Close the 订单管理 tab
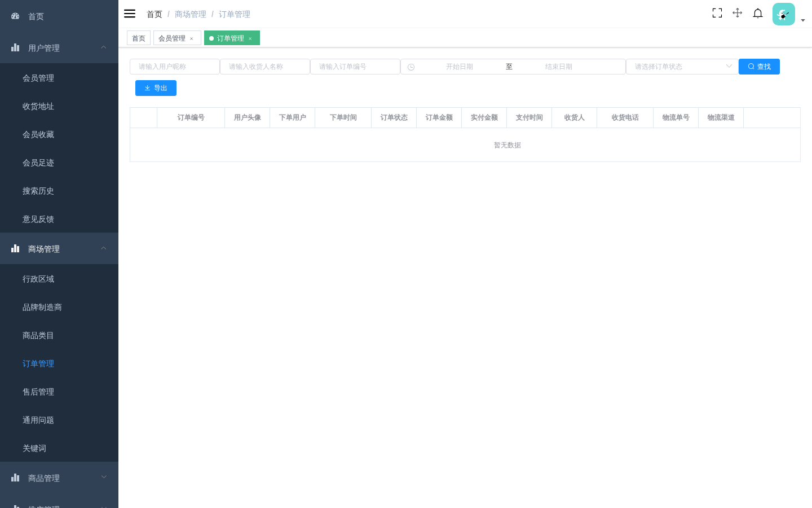Screen dimensions: 812x508 pos(250,38)
